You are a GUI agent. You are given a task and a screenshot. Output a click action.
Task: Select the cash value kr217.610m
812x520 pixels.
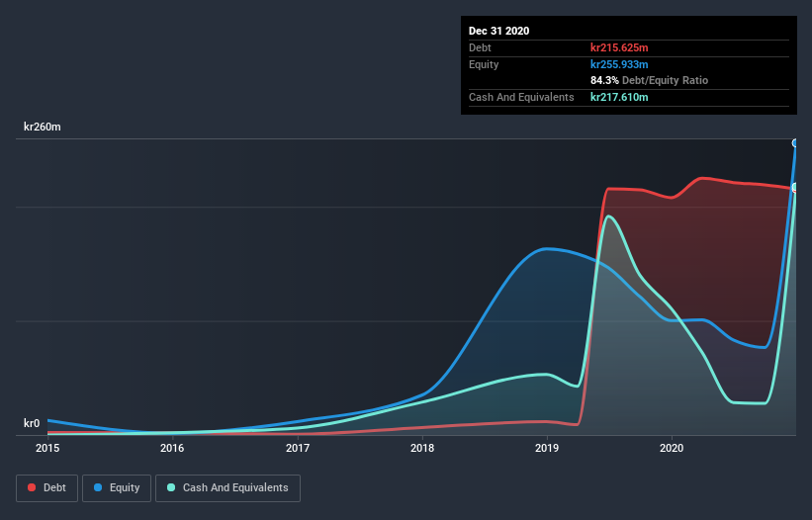tap(619, 97)
